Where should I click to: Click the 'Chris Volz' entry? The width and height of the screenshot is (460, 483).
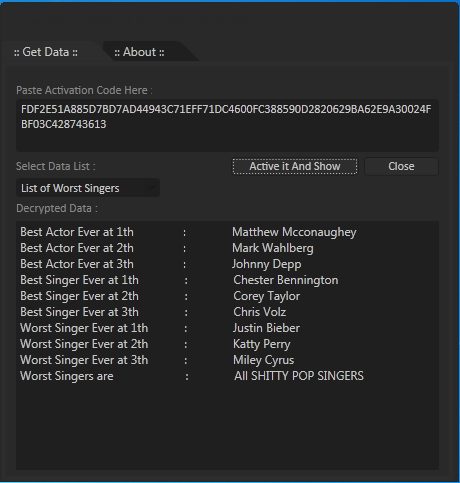click(260, 312)
